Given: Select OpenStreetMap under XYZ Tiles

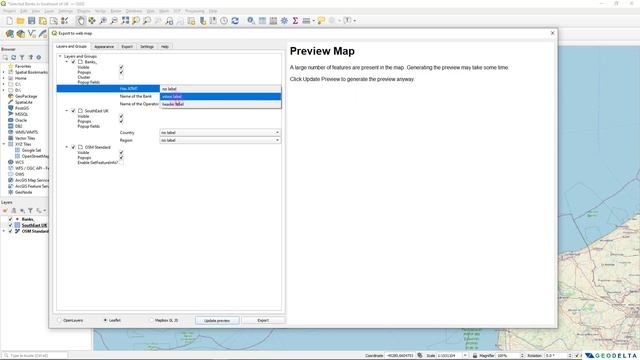Looking at the screenshot, I should tap(35, 156).
